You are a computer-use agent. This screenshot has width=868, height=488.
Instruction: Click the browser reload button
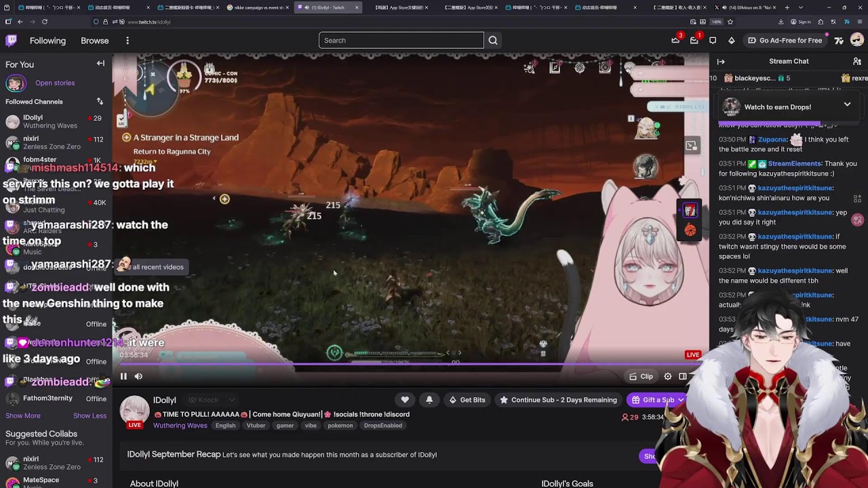point(45,22)
